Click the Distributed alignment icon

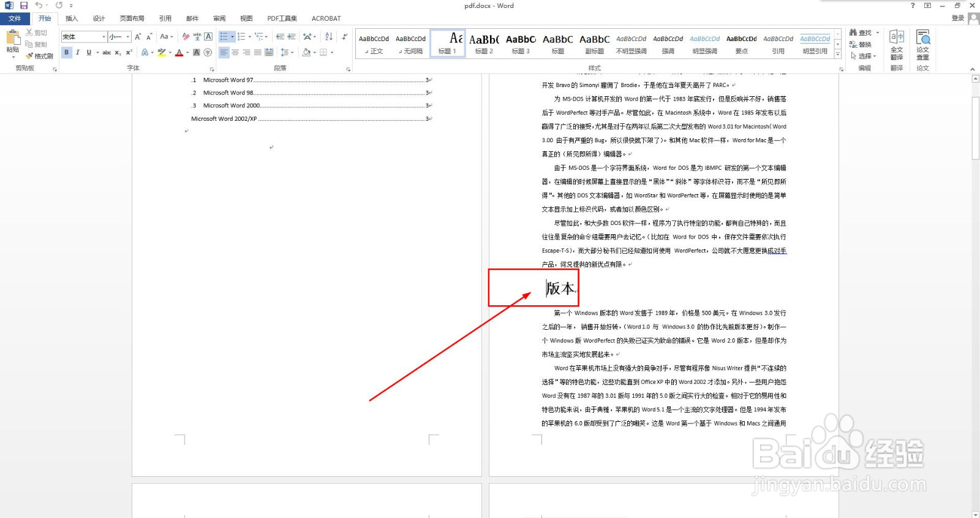269,53
